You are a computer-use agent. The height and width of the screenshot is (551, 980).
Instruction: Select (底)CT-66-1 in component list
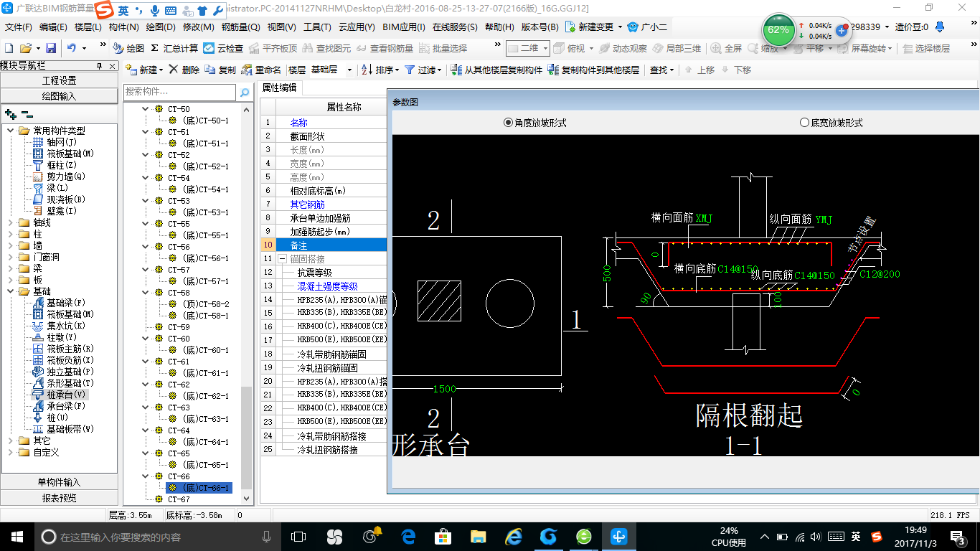click(199, 488)
